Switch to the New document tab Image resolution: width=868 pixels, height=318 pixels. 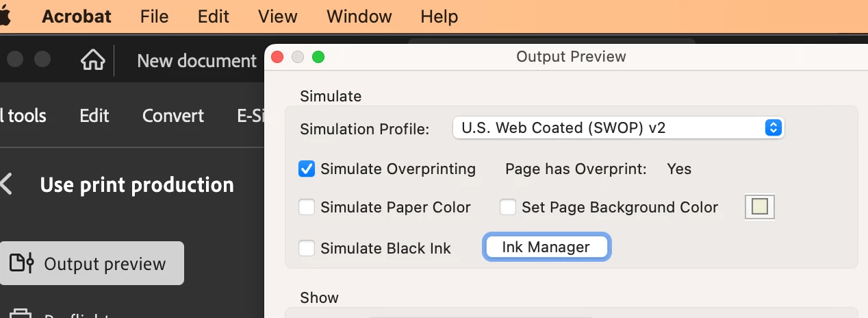(x=196, y=60)
